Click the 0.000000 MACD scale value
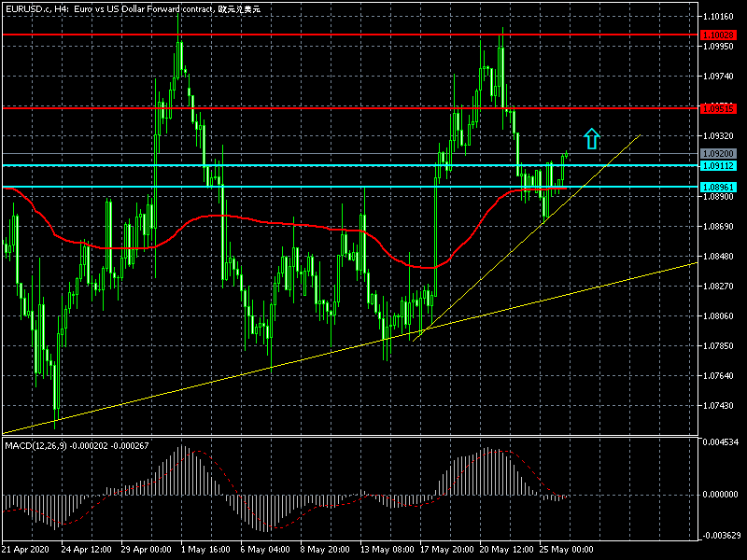The width and height of the screenshot is (747, 560). point(720,495)
